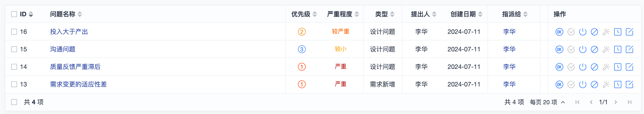Click the power icon for issue 15
This screenshot has width=644, height=114.
tap(583, 49)
